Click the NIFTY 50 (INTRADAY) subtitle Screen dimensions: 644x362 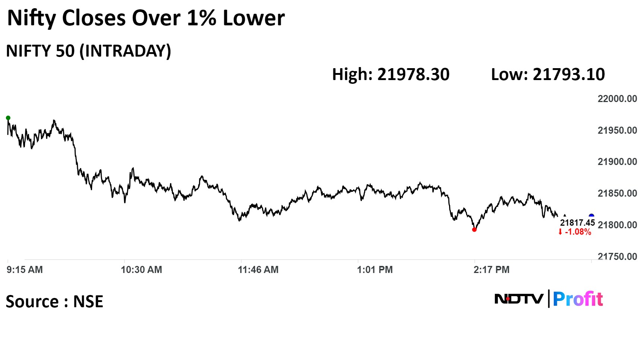(x=89, y=51)
